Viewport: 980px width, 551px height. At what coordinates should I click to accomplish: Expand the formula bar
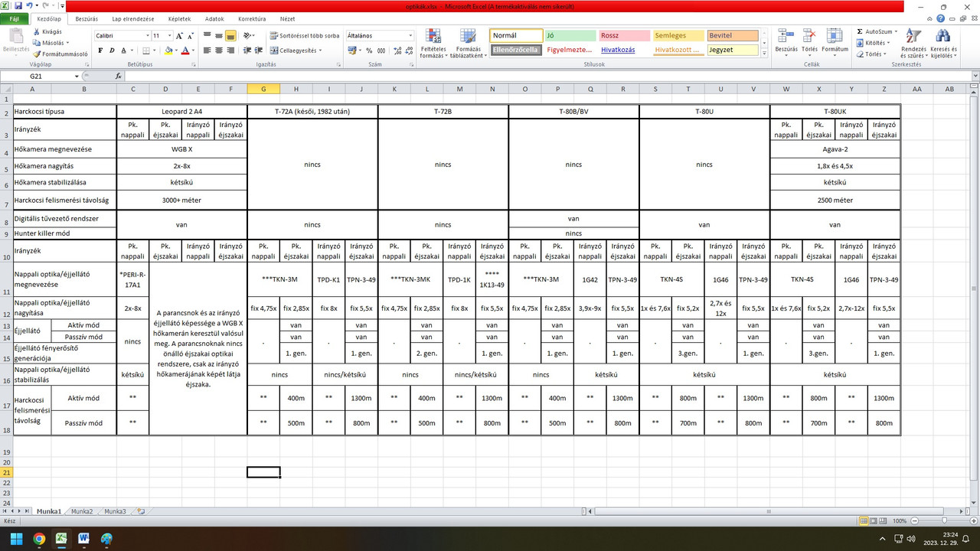974,77
